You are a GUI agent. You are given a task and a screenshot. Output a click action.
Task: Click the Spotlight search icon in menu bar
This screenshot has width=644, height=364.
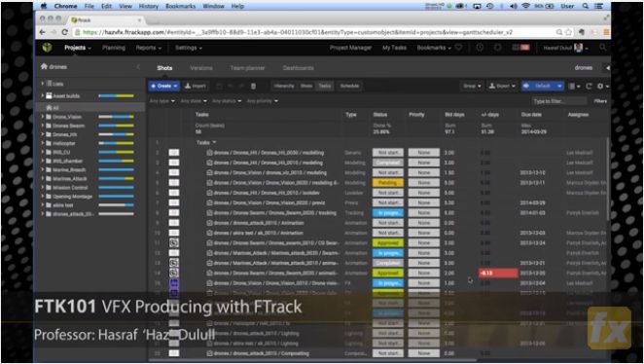pos(586,6)
